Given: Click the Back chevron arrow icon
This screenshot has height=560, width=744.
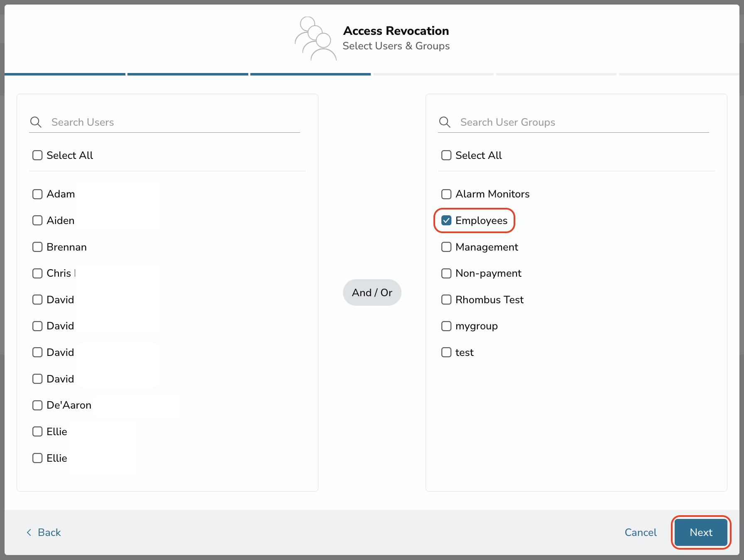Looking at the screenshot, I should [x=29, y=532].
